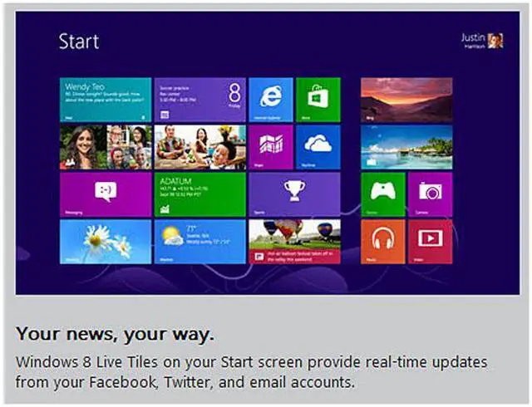Click the 'Your news, your way.' heading

pyautogui.click(x=115, y=334)
